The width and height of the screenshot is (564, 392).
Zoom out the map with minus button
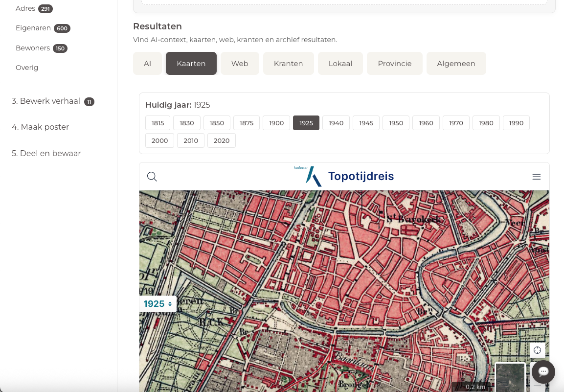537,385
